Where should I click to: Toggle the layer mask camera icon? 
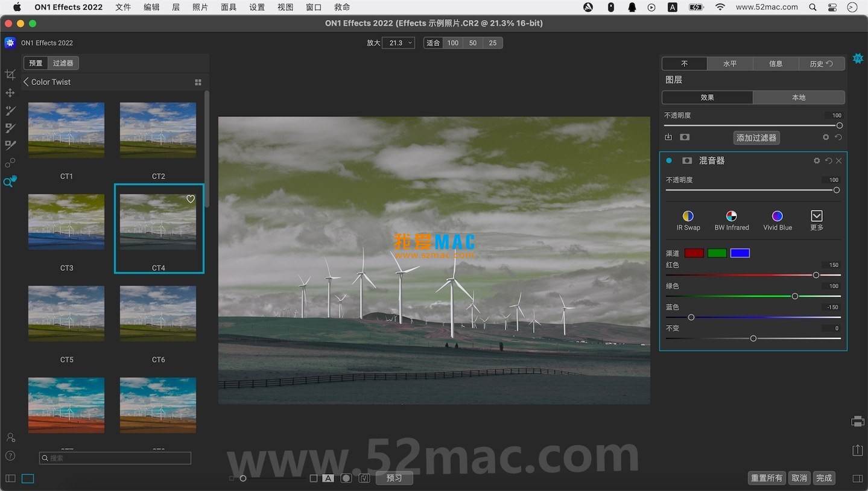[685, 137]
